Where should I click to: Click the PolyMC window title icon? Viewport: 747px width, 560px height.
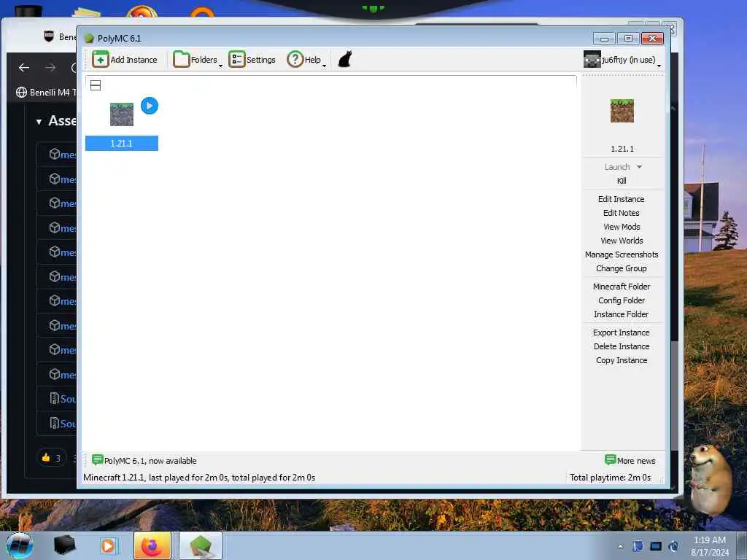[x=89, y=38]
